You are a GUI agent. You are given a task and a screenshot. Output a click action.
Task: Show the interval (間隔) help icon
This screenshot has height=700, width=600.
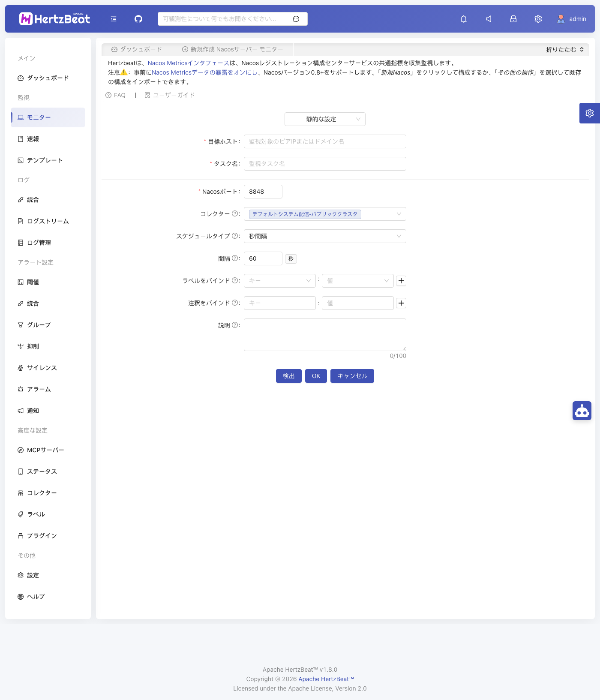coord(235,258)
